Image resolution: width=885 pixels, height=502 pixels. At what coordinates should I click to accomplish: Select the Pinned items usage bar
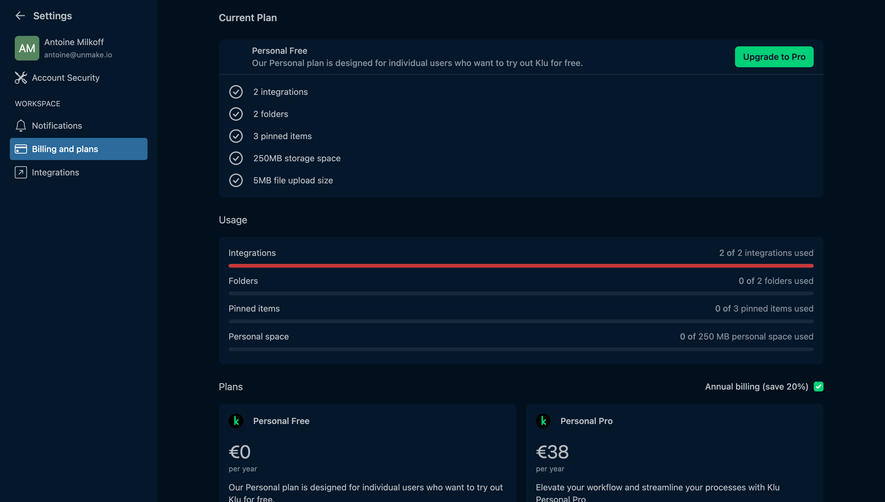(x=520, y=321)
